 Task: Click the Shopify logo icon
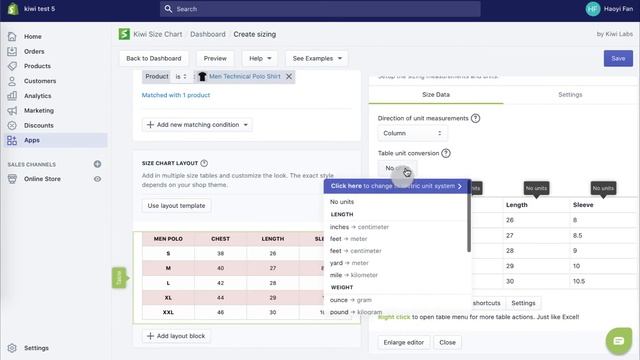(13, 9)
